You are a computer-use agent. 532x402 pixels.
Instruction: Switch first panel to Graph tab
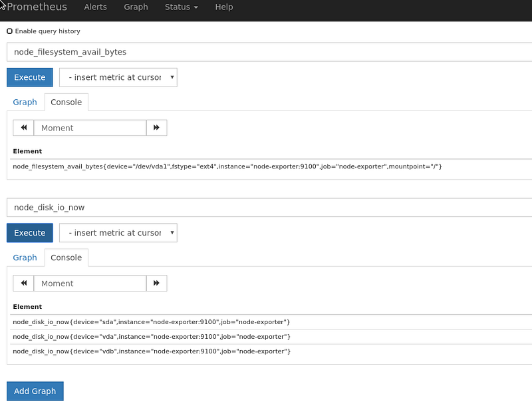coord(25,102)
